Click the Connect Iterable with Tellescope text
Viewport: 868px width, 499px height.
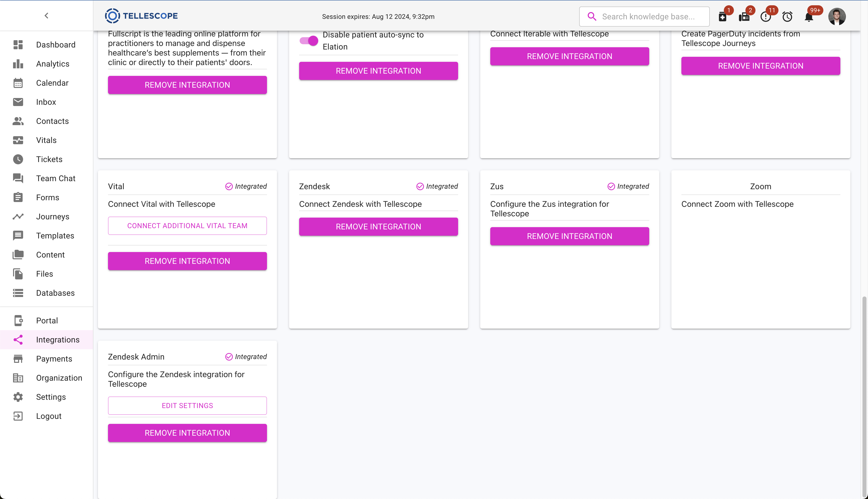[x=550, y=34]
